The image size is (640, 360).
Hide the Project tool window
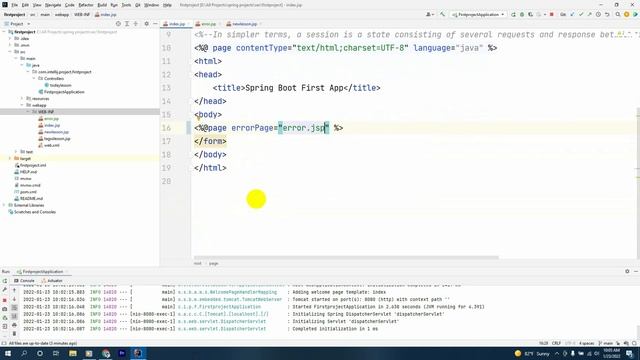(155, 24)
